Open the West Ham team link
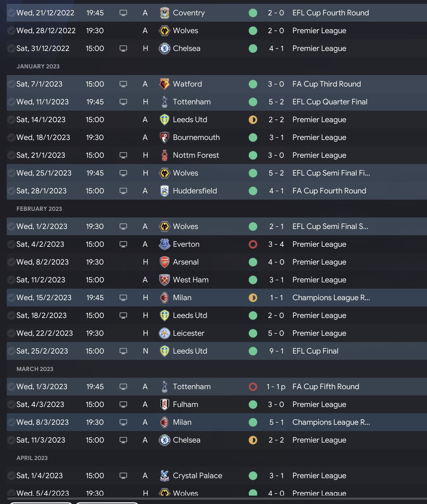Image resolution: width=427 pixels, height=504 pixels. pyautogui.click(x=190, y=280)
